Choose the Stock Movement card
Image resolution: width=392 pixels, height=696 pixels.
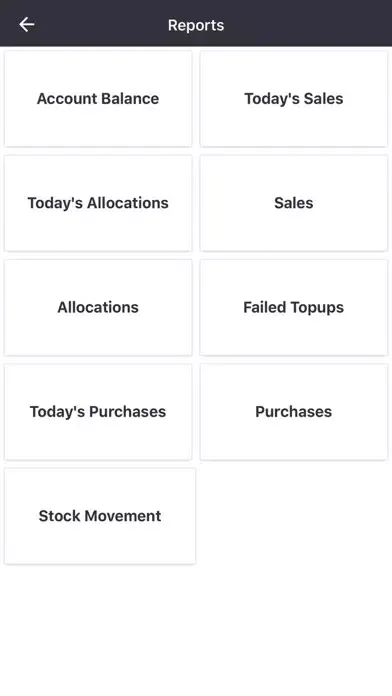pos(100,516)
